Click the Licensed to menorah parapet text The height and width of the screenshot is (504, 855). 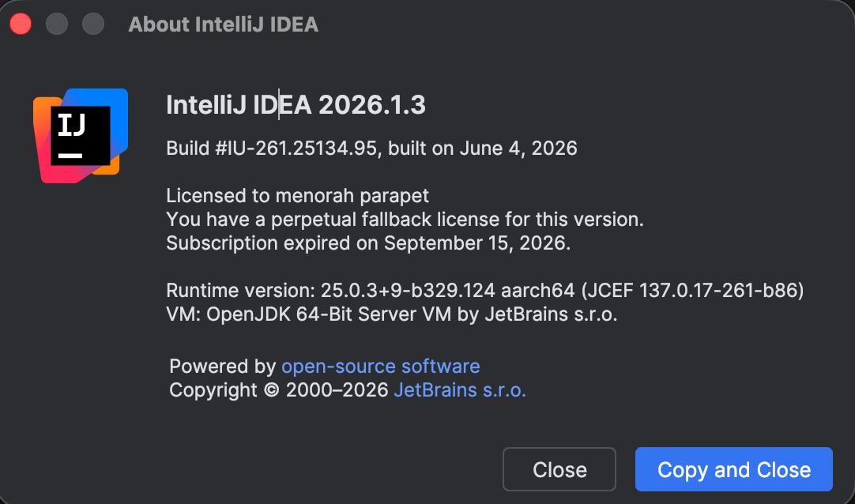[x=297, y=196]
